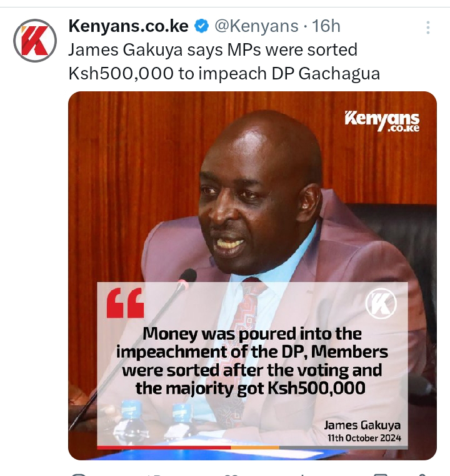
Task: Click the blue verified badge
Action: click(x=201, y=26)
